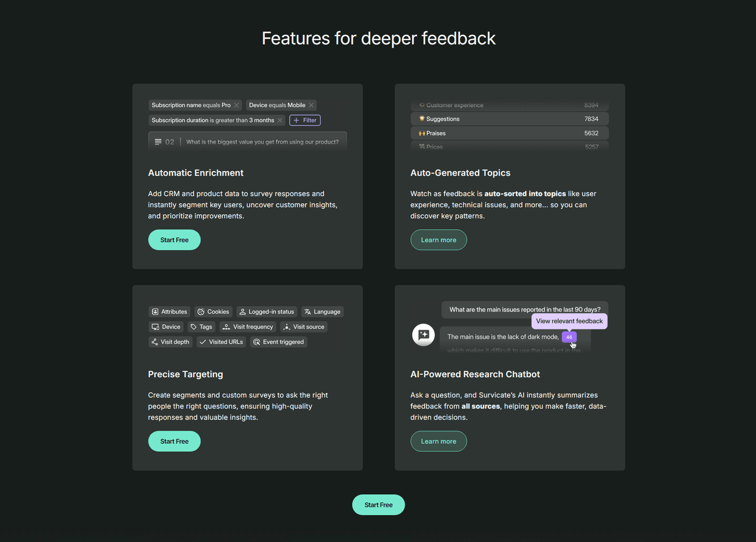Open the Praises topic row
Screen dimensions: 756x542
[x=509, y=133]
